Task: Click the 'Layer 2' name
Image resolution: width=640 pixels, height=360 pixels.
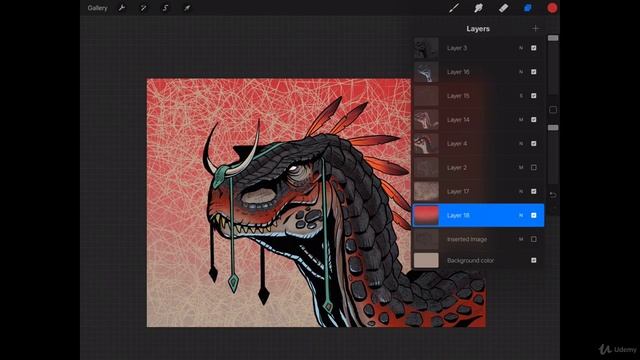Action: 457,167
